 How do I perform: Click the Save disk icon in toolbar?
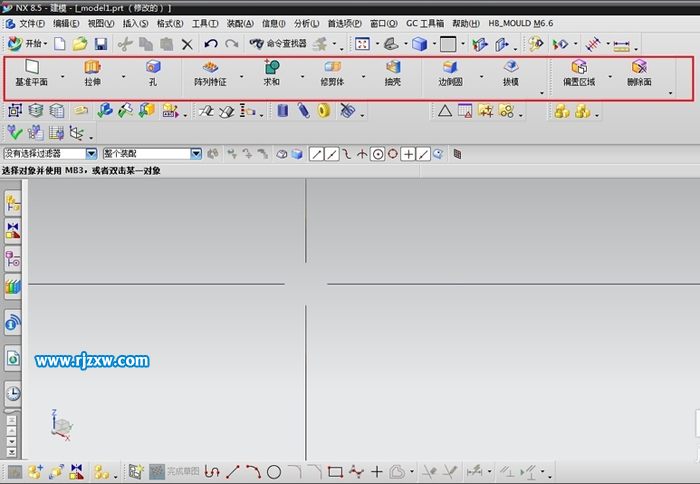tap(100, 44)
